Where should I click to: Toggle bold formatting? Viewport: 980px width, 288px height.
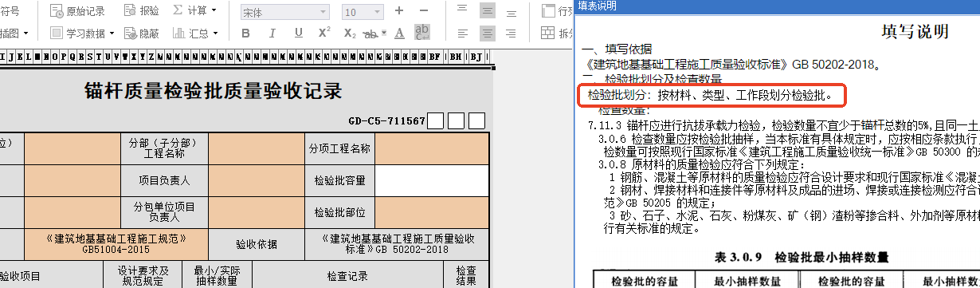[x=245, y=34]
